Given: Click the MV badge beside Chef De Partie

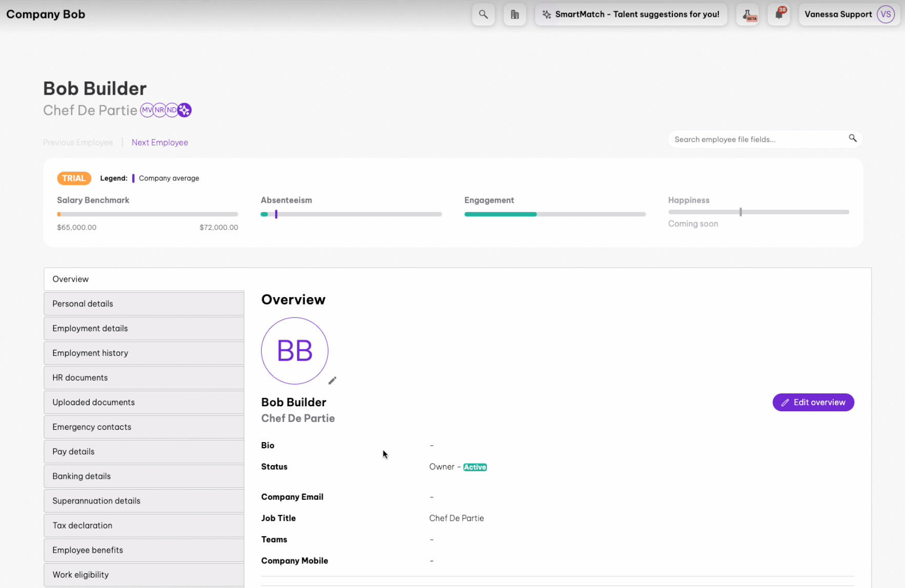Looking at the screenshot, I should click(147, 110).
